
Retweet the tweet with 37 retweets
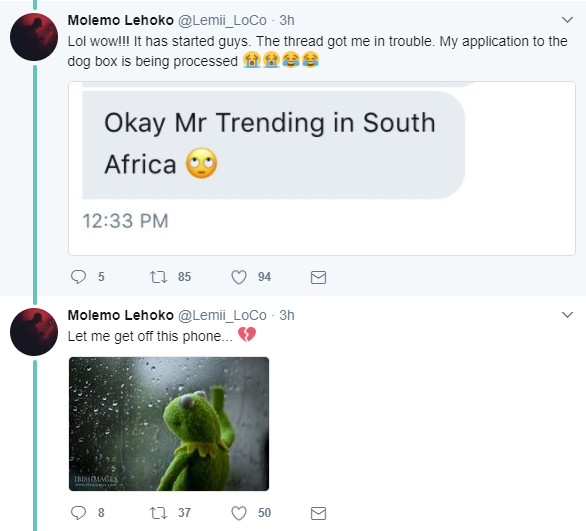[158, 513]
